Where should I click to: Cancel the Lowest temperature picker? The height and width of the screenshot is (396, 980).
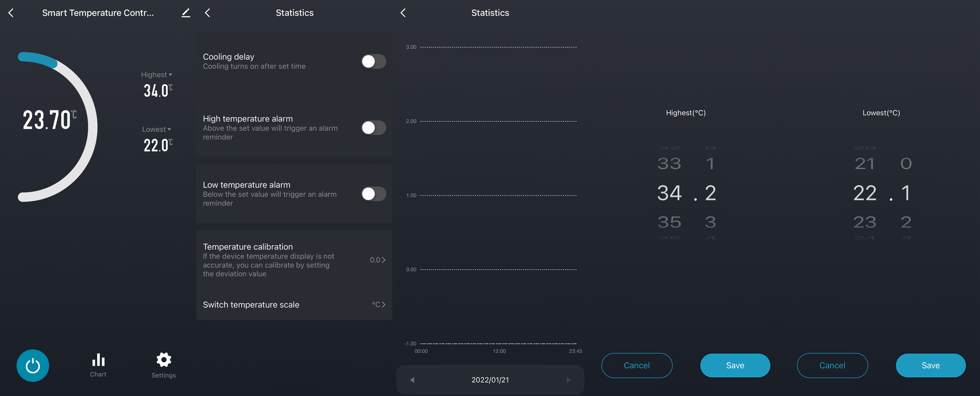click(832, 365)
